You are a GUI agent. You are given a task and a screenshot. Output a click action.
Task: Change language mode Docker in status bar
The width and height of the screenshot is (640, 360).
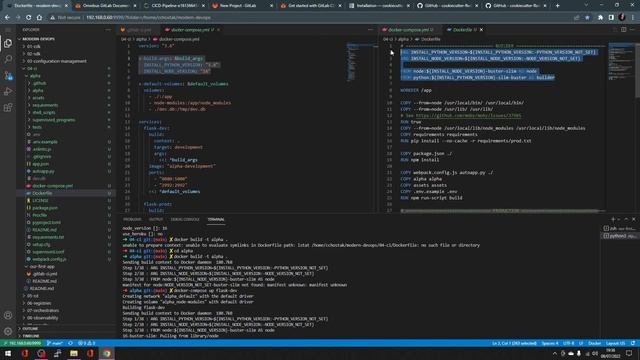point(594,343)
